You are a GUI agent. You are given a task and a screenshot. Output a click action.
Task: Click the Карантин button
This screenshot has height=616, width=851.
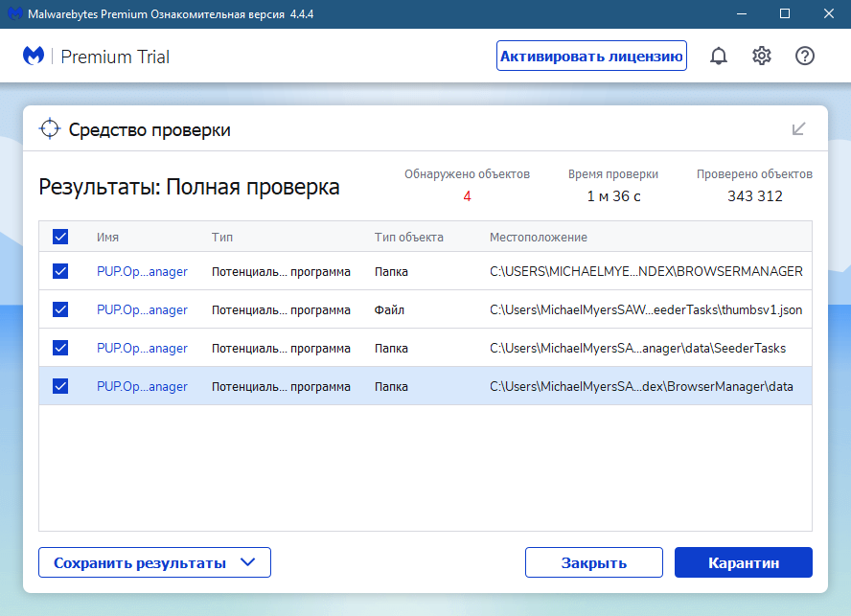tap(744, 562)
